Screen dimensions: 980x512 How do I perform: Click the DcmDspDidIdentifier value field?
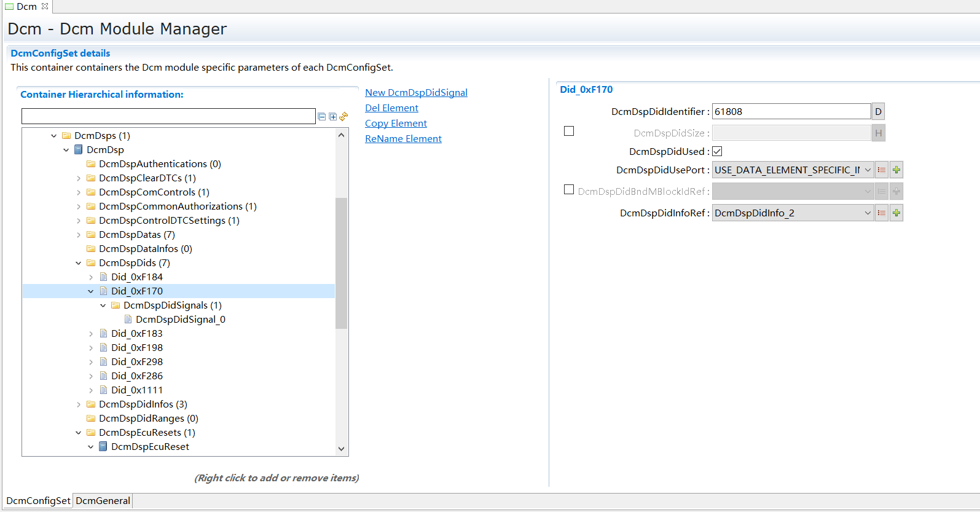coord(791,112)
